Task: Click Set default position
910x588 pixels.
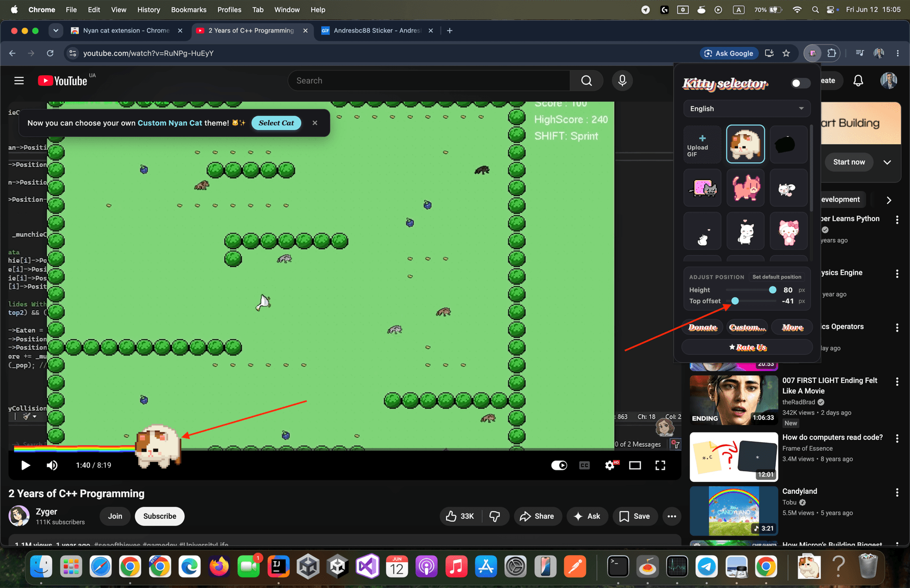Action: 776,277
